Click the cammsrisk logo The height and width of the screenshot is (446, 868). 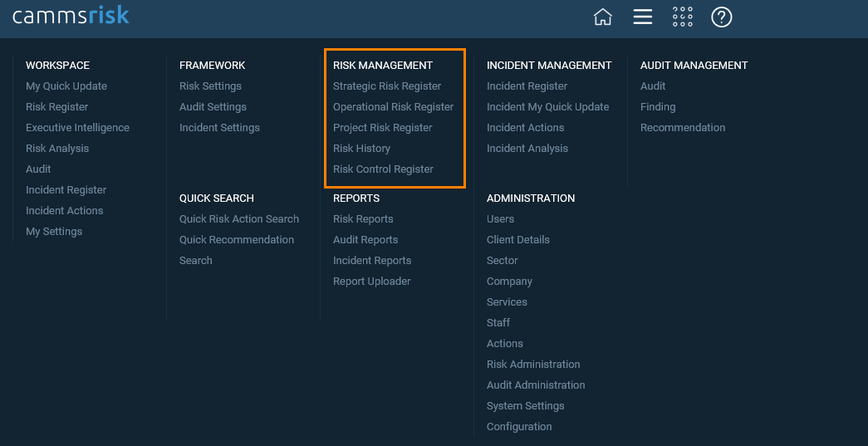pos(71,16)
